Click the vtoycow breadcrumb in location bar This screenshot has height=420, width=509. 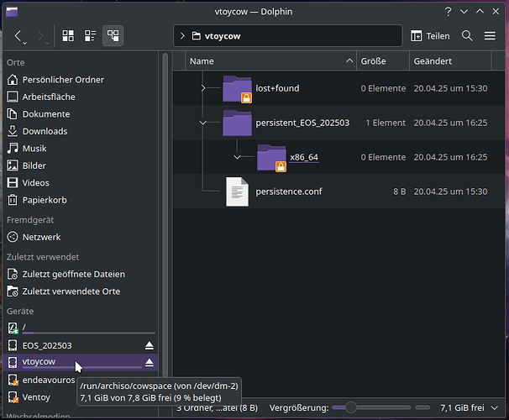216,36
